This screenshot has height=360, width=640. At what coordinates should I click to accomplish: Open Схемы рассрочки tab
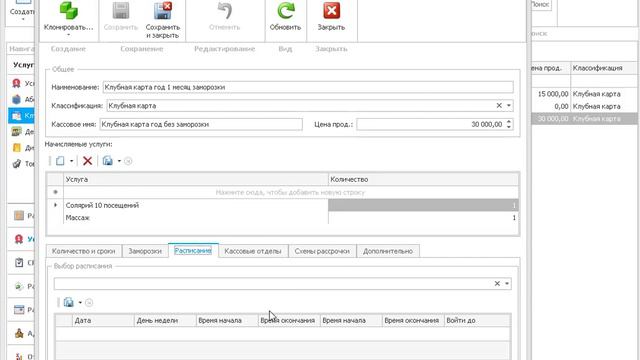click(322, 251)
